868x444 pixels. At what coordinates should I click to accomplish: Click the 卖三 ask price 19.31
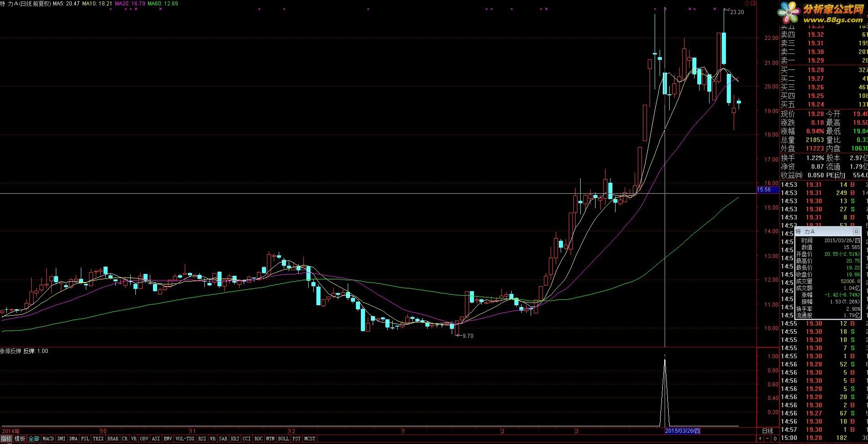point(815,43)
